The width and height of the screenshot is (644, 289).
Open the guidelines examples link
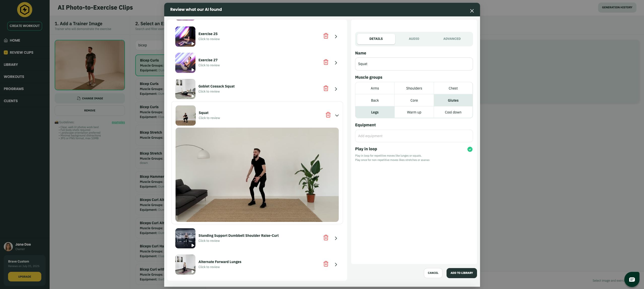coord(118,122)
